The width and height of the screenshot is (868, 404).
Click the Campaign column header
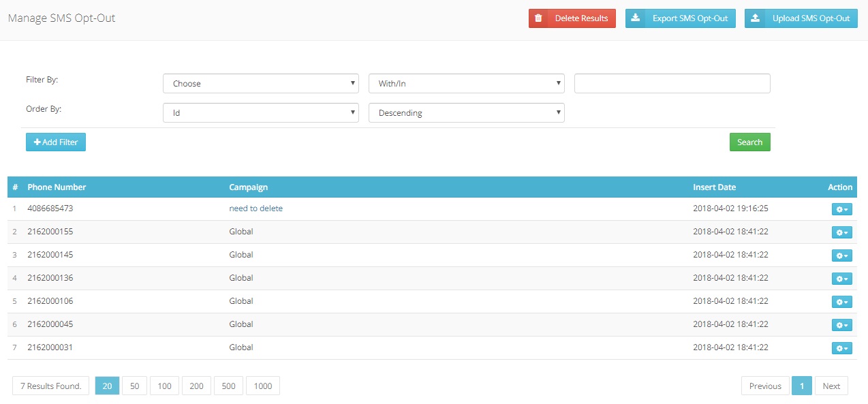pos(248,187)
